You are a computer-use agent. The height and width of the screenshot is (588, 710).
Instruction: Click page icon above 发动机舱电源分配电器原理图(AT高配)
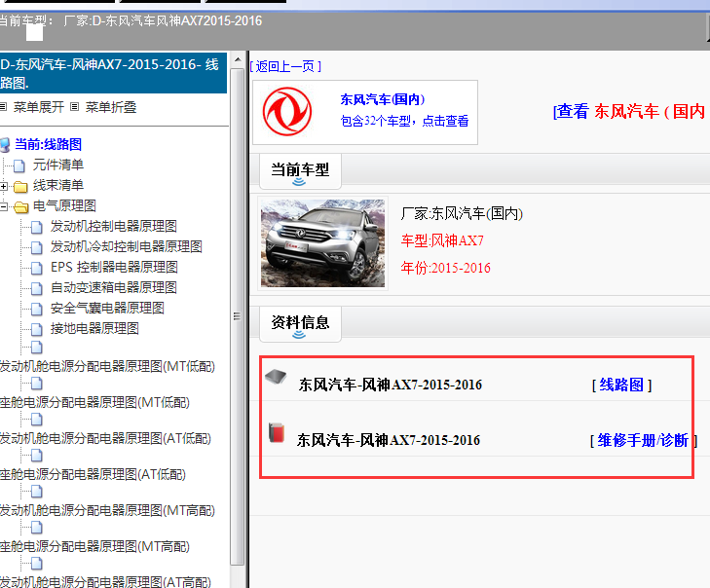click(37, 564)
